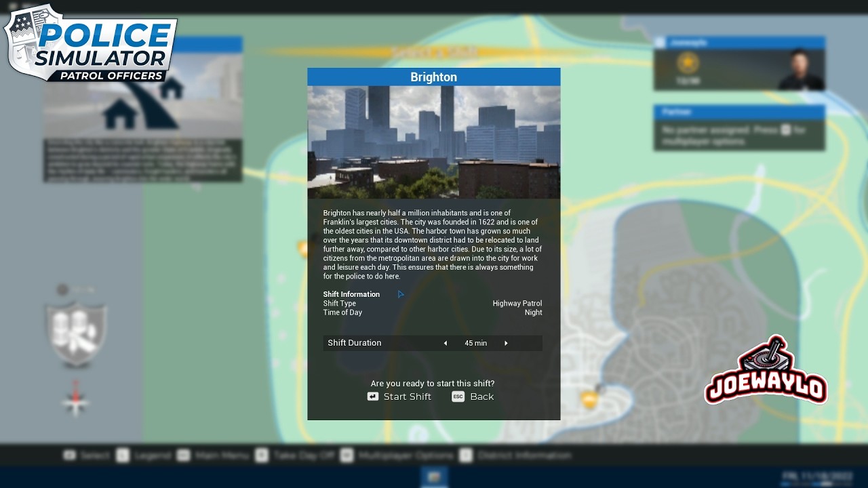Click the Shift Information heading

click(x=351, y=294)
